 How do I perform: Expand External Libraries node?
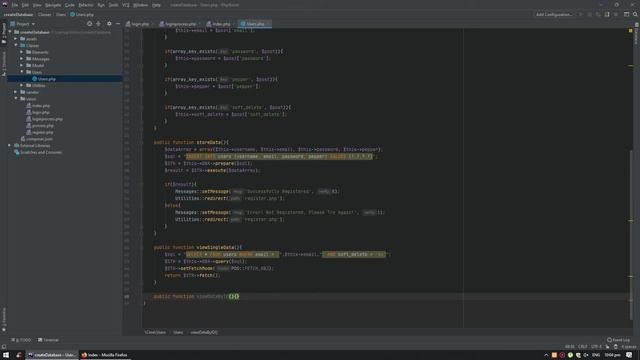[10, 145]
